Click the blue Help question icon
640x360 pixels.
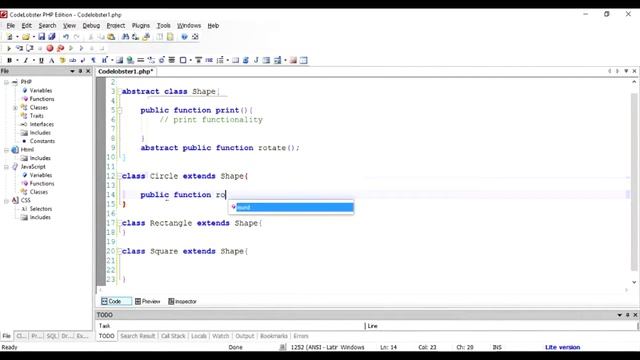click(184, 37)
